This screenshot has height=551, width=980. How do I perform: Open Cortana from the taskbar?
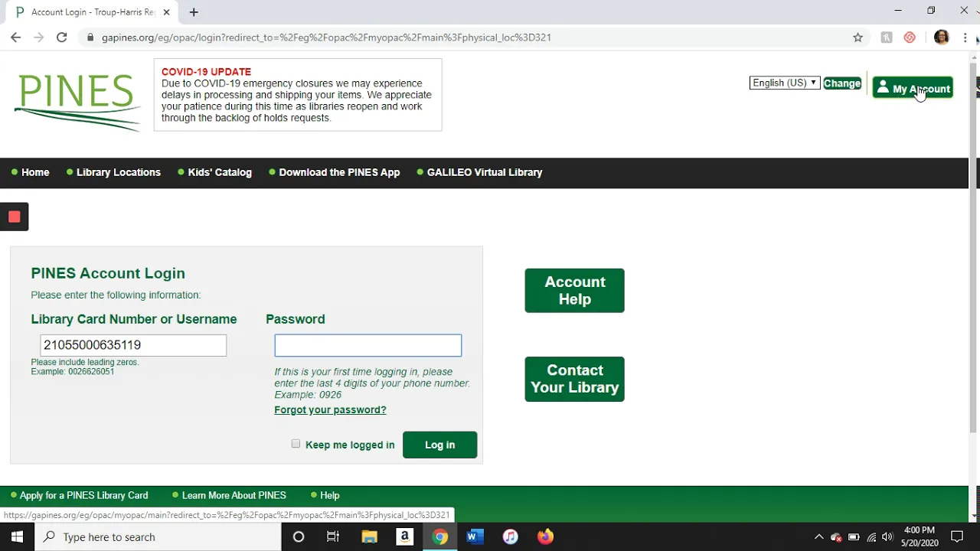tap(299, 536)
